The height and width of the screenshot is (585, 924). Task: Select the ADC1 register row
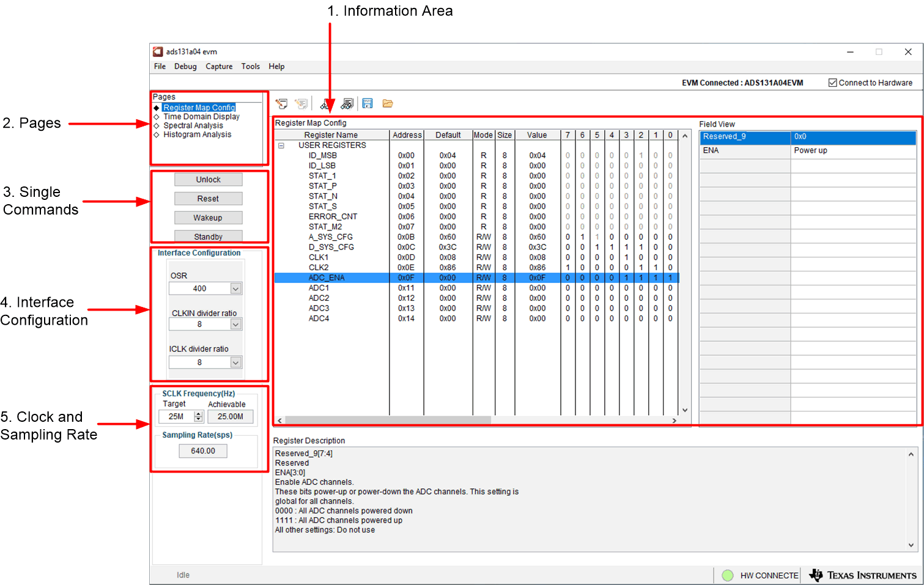point(476,288)
